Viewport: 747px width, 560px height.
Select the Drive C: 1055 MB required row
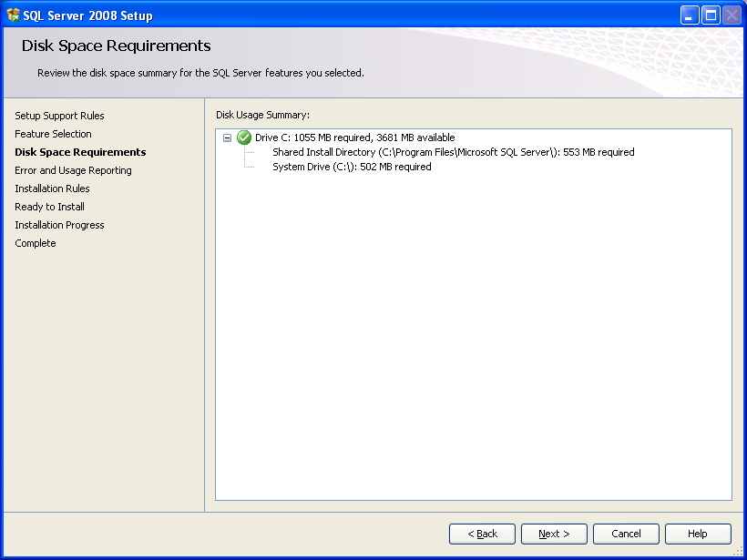point(355,137)
